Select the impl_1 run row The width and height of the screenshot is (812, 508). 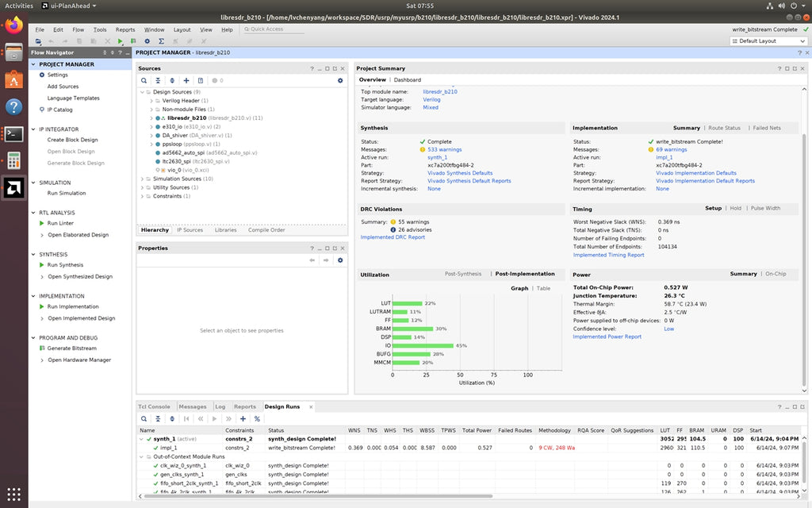[x=469, y=448]
